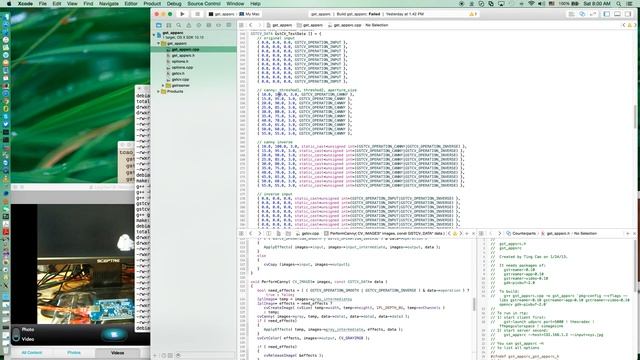Open the Test navigator icon

[199, 25]
